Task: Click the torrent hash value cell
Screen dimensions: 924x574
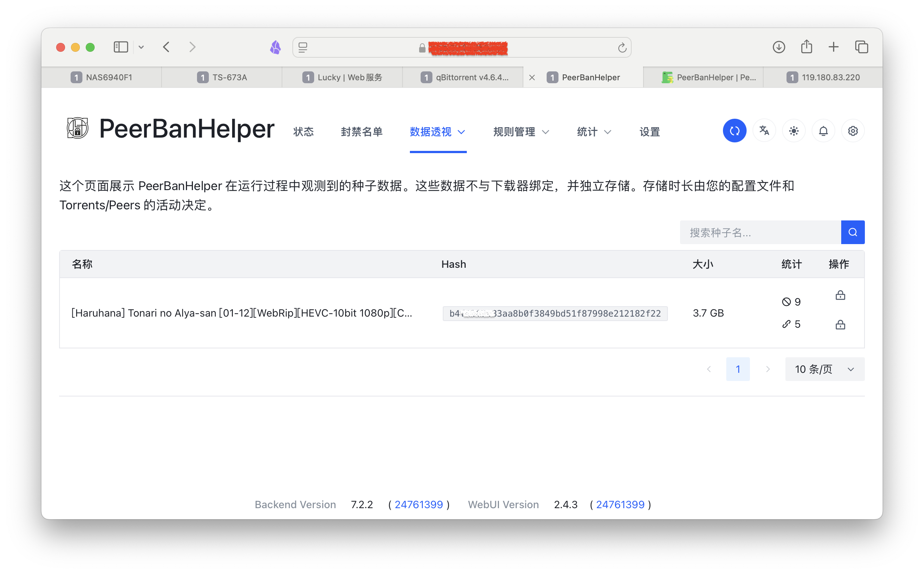Action: click(555, 314)
